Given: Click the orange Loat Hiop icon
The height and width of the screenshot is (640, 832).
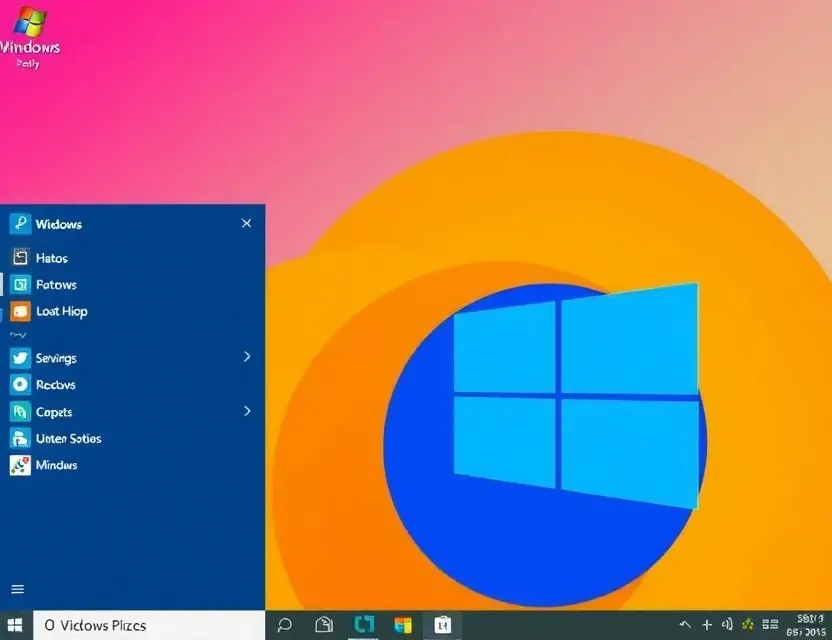Looking at the screenshot, I should pos(20,311).
